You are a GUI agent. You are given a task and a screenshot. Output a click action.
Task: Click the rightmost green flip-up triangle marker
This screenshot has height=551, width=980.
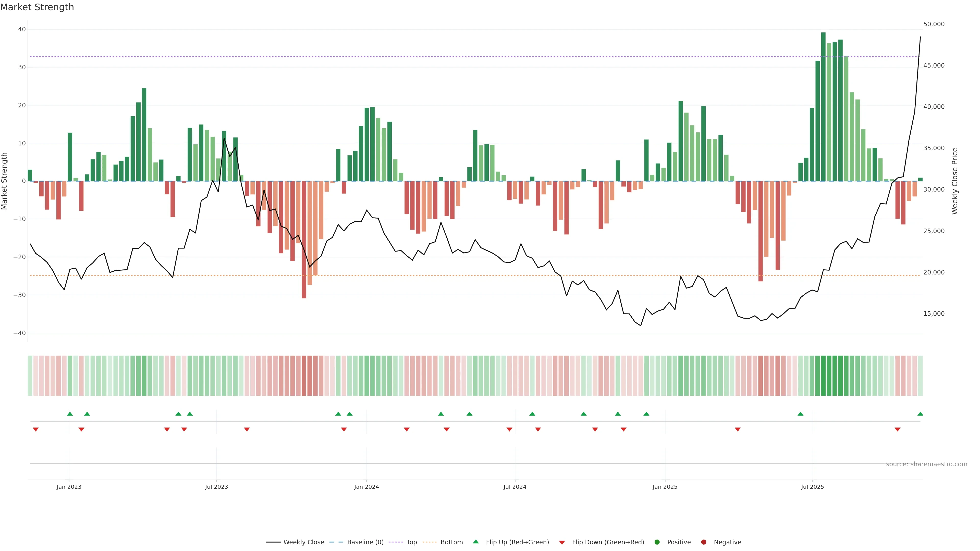pos(920,414)
